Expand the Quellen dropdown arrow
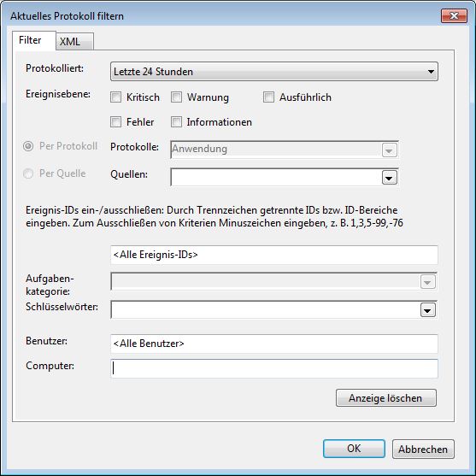Viewport: 476px width, 476px height. coord(390,178)
